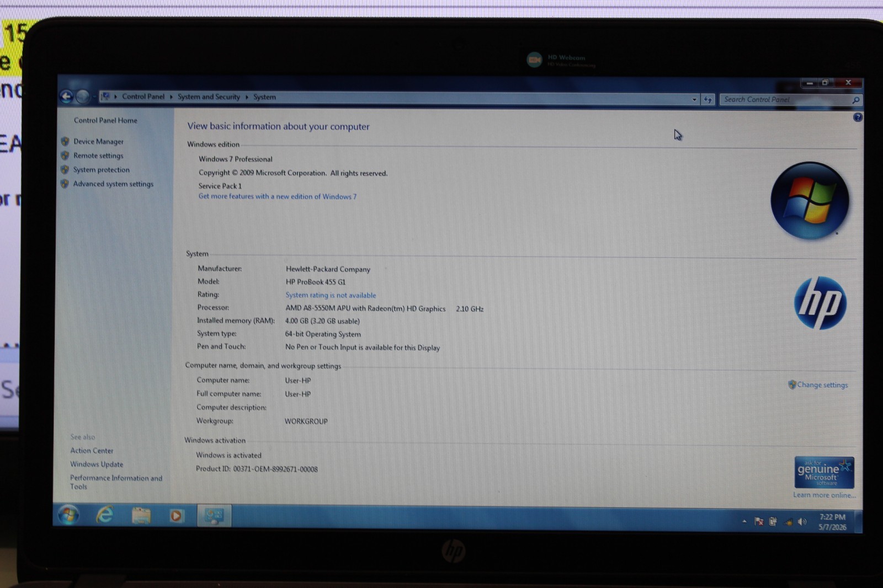Open System and Security breadcrumb
This screenshot has height=588, width=883.
tap(209, 97)
